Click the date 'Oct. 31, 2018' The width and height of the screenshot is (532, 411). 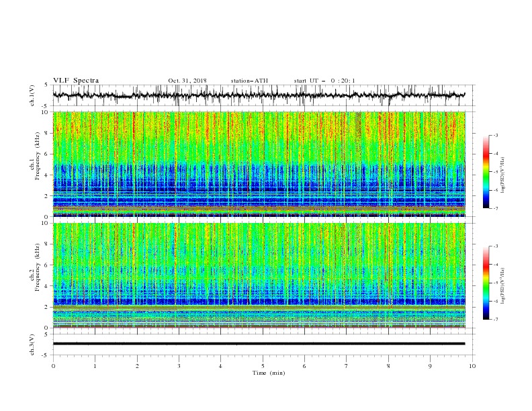(187, 81)
